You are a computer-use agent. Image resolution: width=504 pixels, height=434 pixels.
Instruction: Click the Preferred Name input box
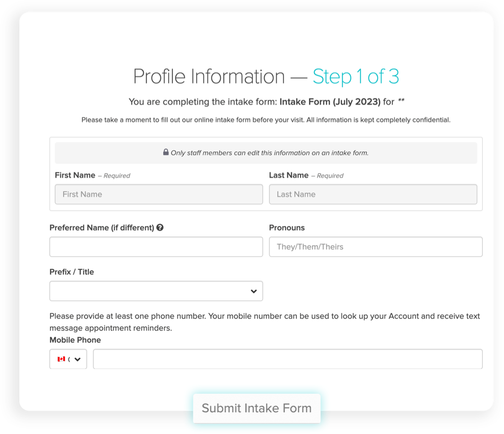(156, 247)
